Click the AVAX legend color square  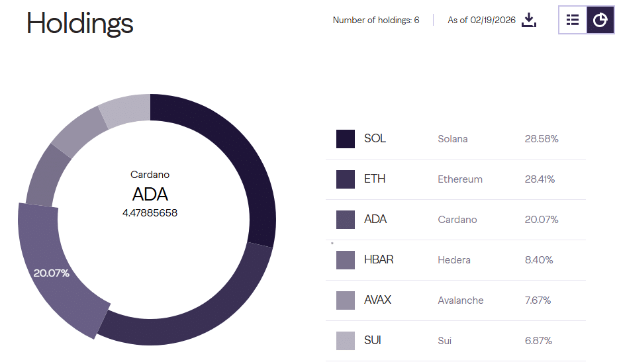pos(346,300)
